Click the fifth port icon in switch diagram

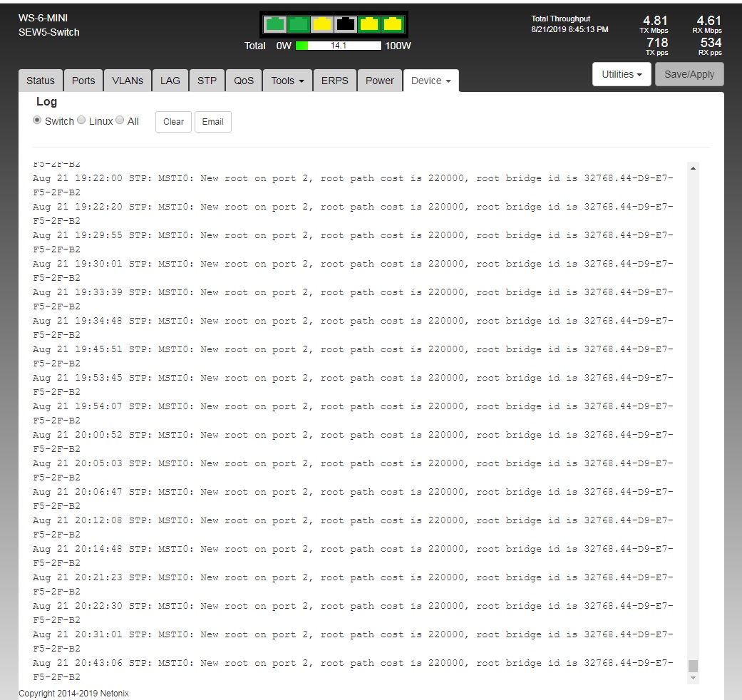pos(369,24)
